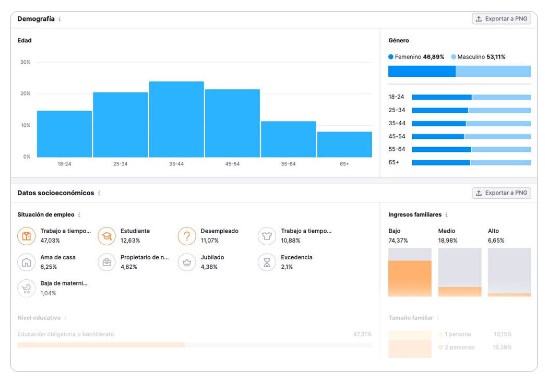The height and width of the screenshot is (380, 545).
Task: Click the Alto 6,65% value
Action: point(496,241)
